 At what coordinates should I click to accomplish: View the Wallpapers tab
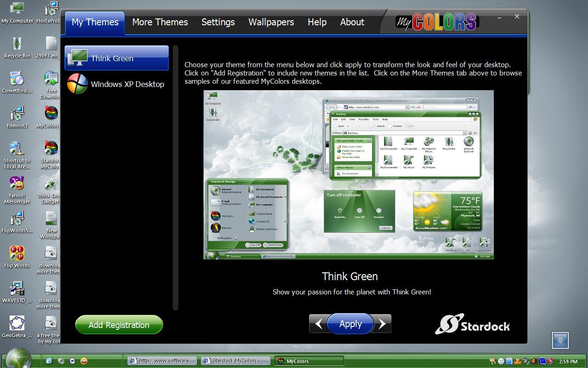click(x=271, y=22)
